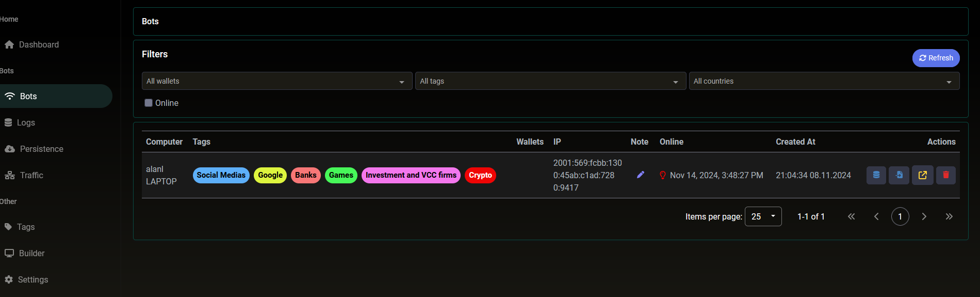The image size is (980, 297).
Task: Go to last page arrow
Action: point(949,216)
